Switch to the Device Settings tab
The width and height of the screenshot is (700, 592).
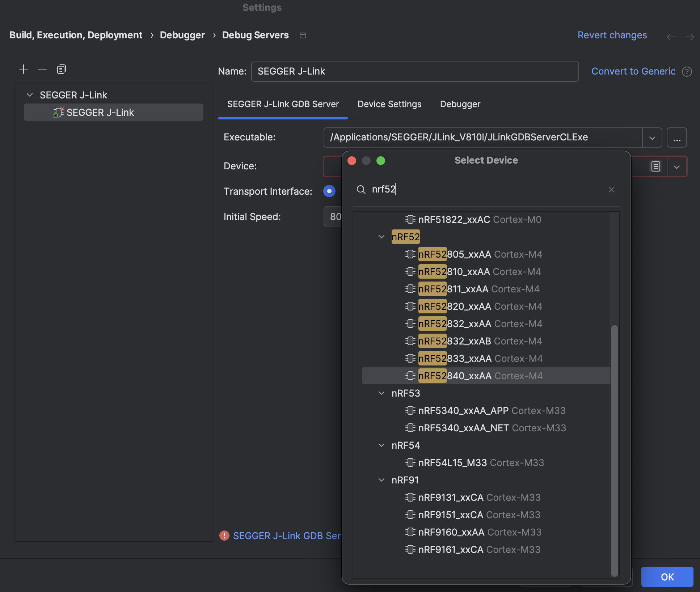389,104
